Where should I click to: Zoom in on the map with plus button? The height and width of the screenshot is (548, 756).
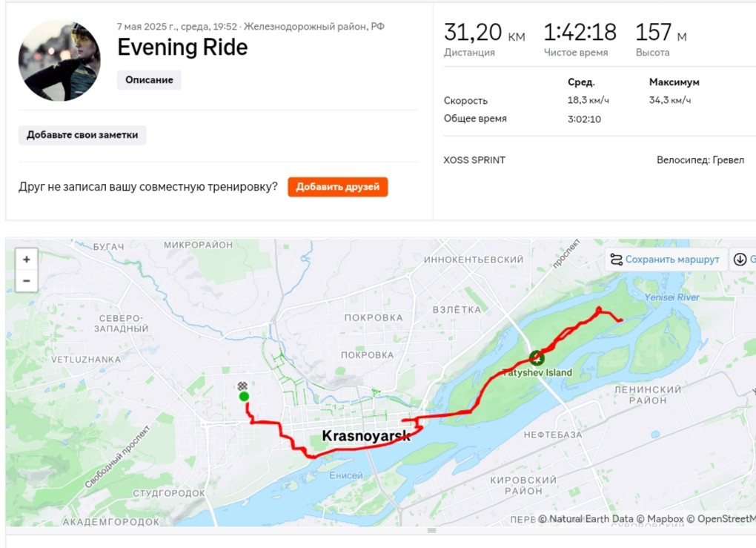pyautogui.click(x=27, y=260)
